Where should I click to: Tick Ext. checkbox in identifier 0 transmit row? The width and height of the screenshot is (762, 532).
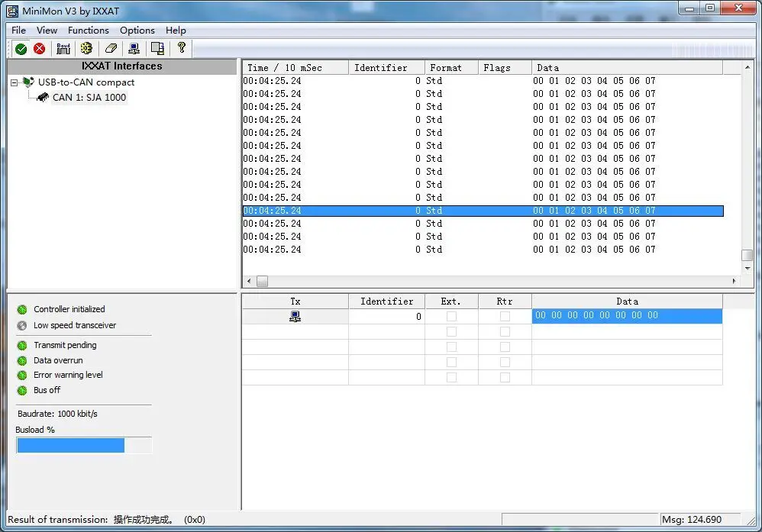click(x=451, y=316)
